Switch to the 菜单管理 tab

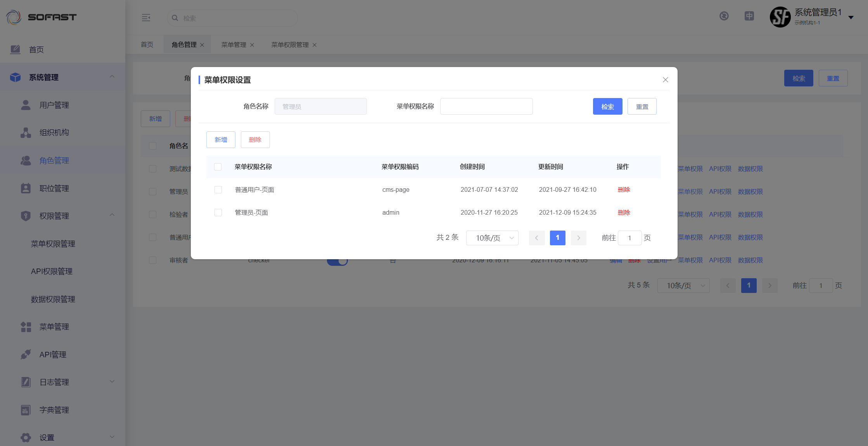pyautogui.click(x=233, y=45)
